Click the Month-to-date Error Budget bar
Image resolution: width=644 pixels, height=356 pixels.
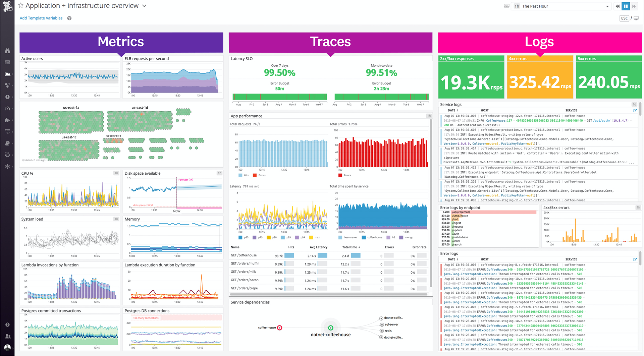click(x=381, y=97)
